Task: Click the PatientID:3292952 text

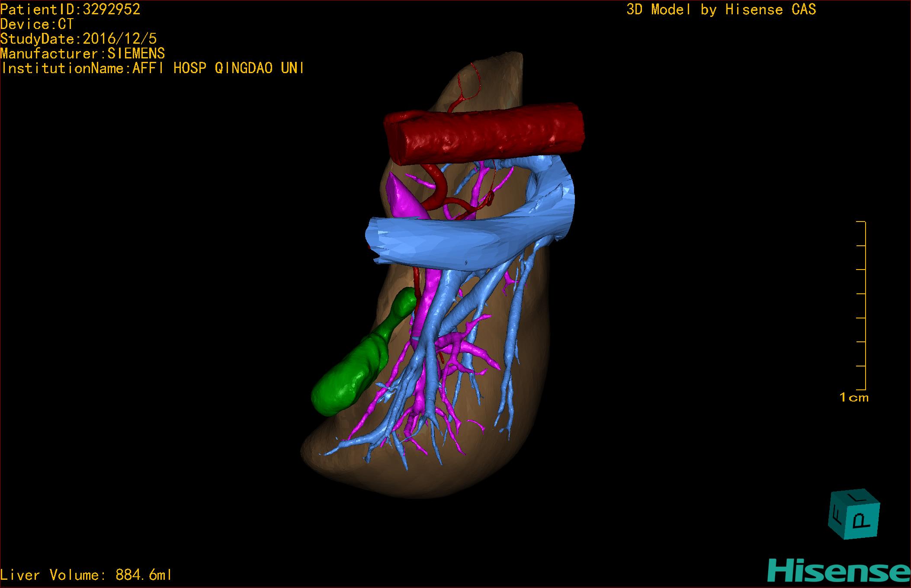Action: pyautogui.click(x=70, y=9)
